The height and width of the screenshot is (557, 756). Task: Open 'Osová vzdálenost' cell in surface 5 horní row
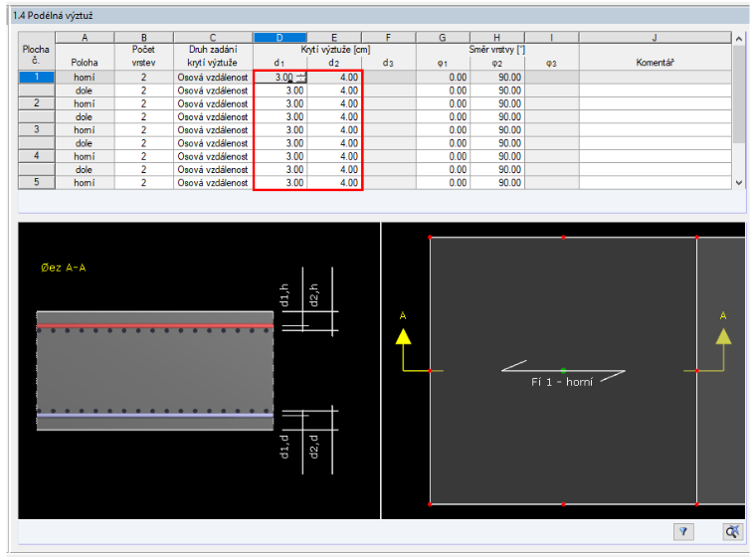213,183
